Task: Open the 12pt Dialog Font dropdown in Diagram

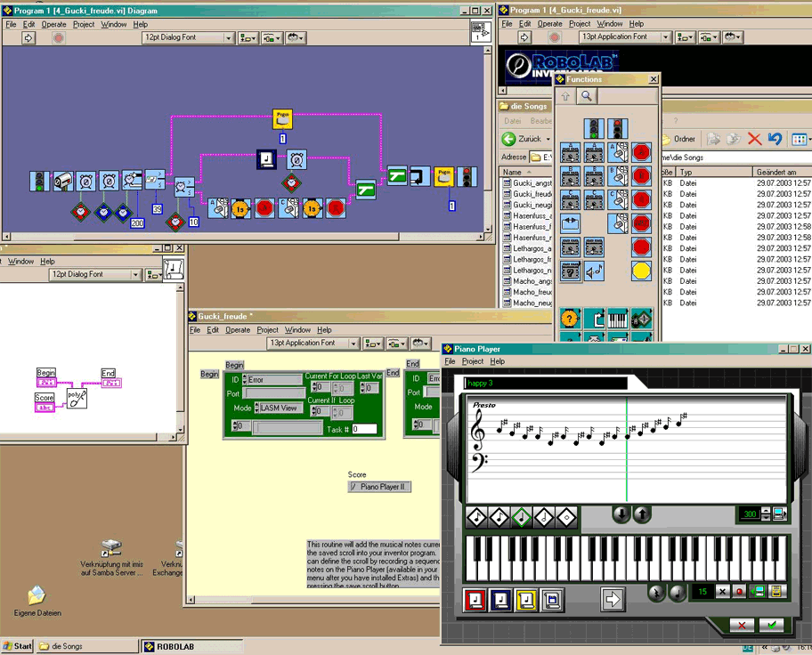Action: coord(188,38)
